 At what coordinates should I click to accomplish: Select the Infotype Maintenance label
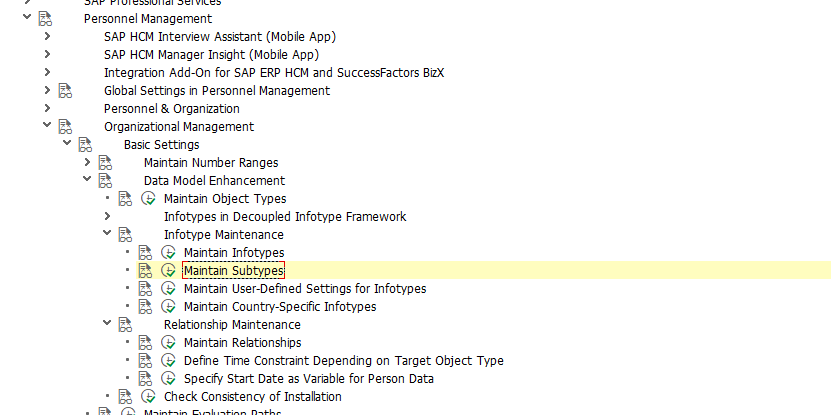(x=224, y=235)
